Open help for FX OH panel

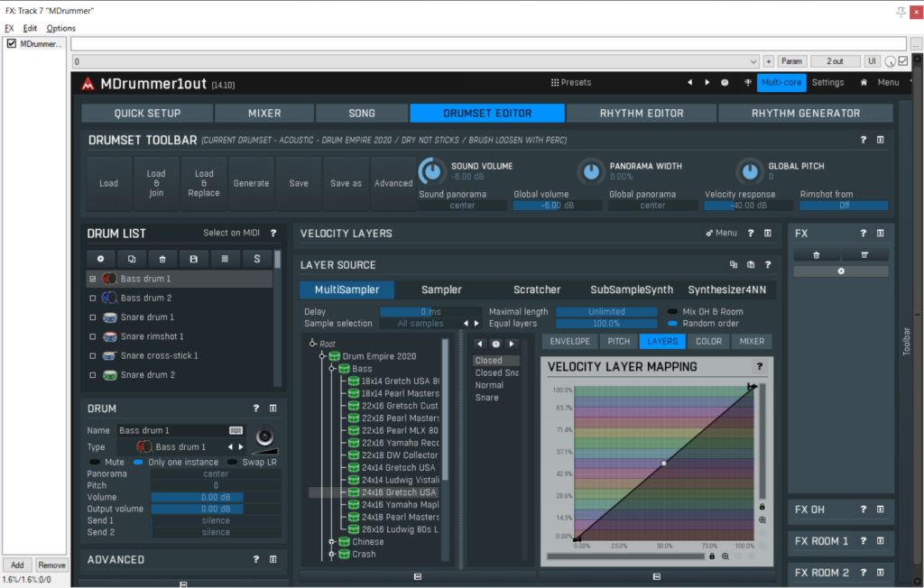[x=864, y=509]
